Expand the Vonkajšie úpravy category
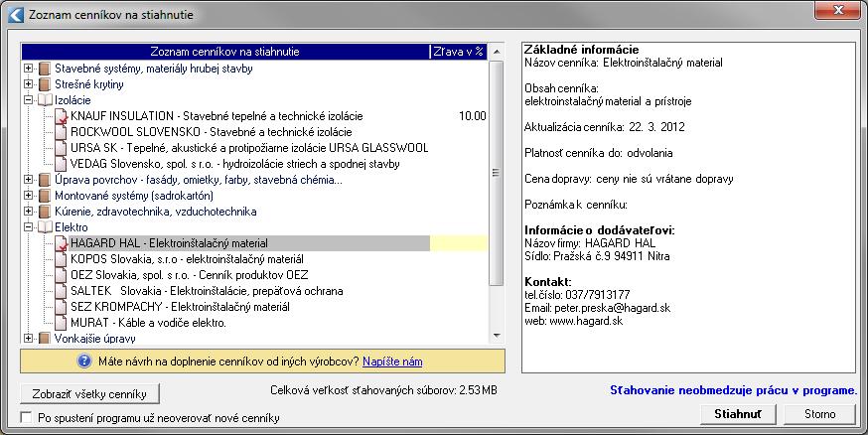The width and height of the screenshot is (868, 435). [x=28, y=338]
